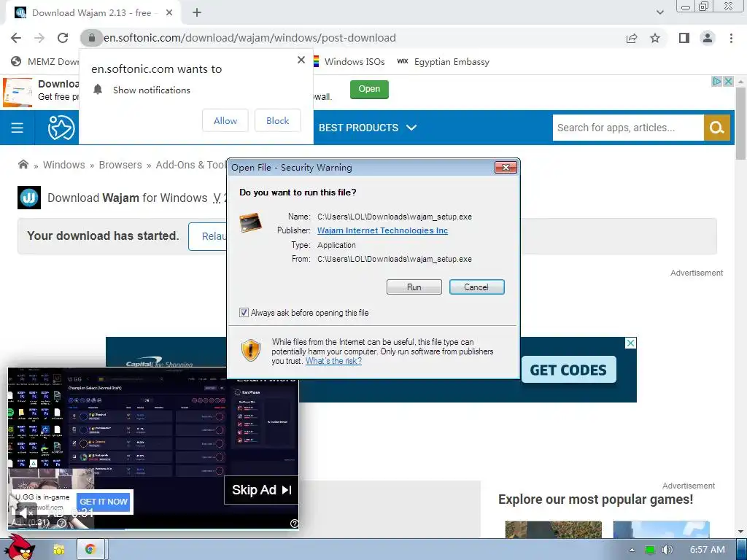The width and height of the screenshot is (747, 560).
Task: Go forward with the browser forward arrow
Action: [39, 38]
